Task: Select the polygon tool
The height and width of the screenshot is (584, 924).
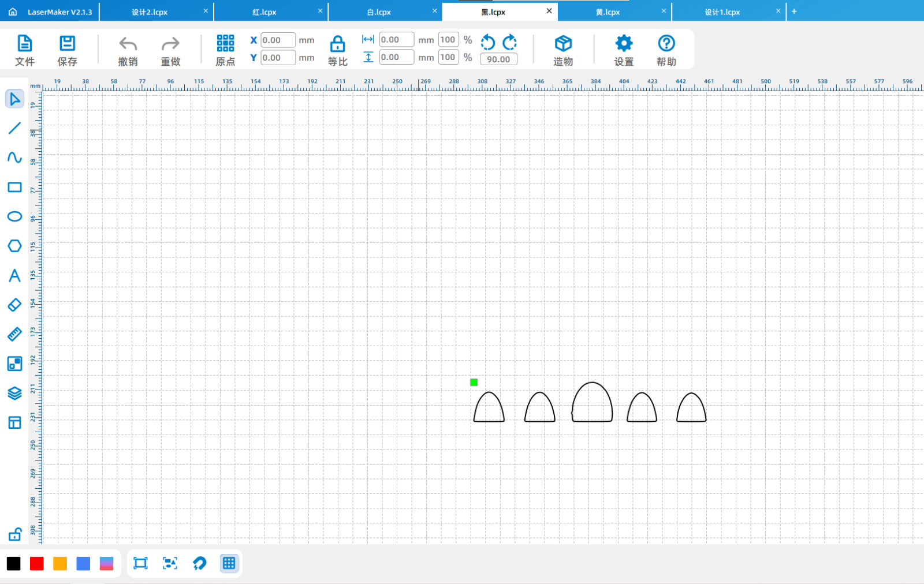Action: (14, 246)
